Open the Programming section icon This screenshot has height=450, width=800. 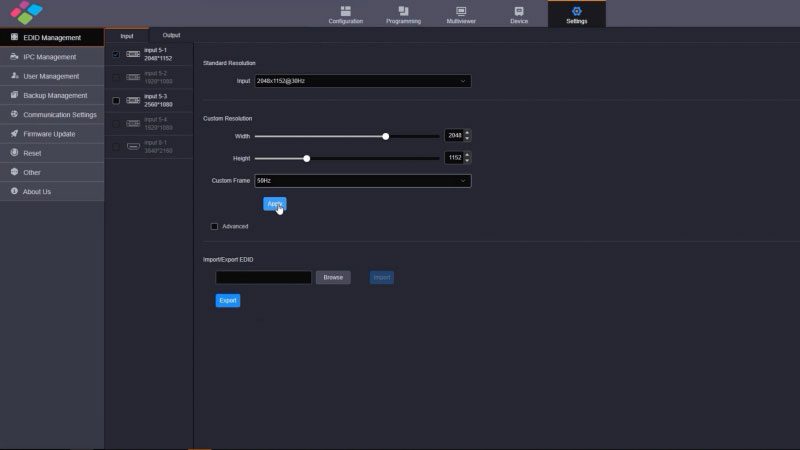click(x=403, y=11)
